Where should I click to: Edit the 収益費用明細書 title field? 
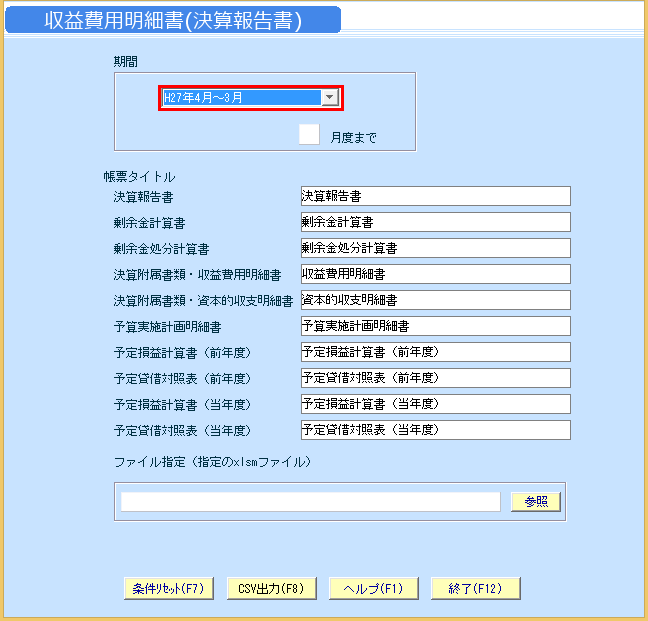[436, 274]
